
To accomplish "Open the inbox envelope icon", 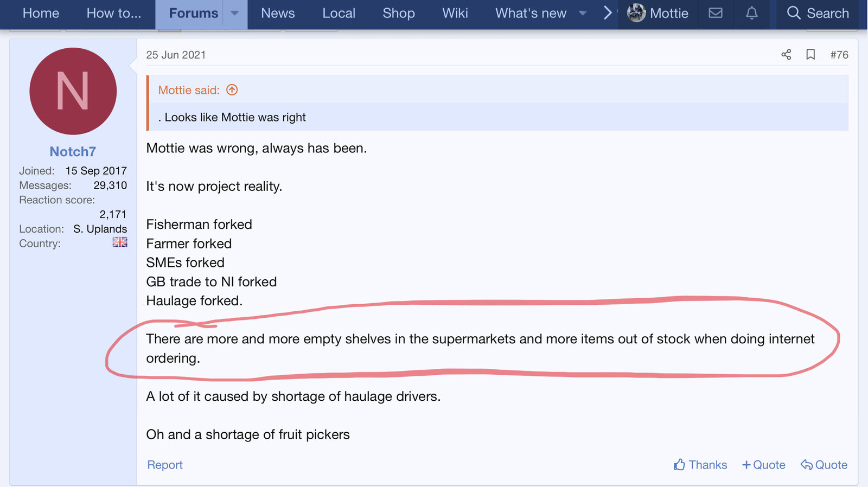I will (x=716, y=13).
